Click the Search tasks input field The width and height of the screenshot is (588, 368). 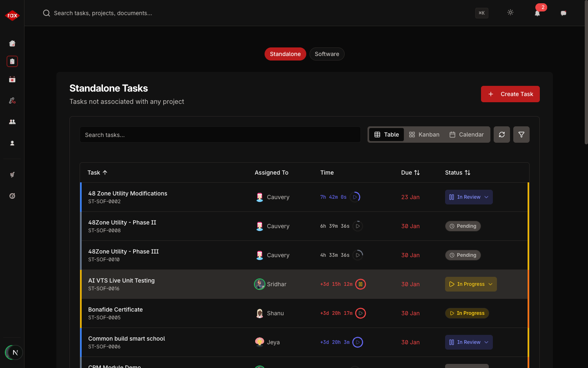(x=220, y=135)
